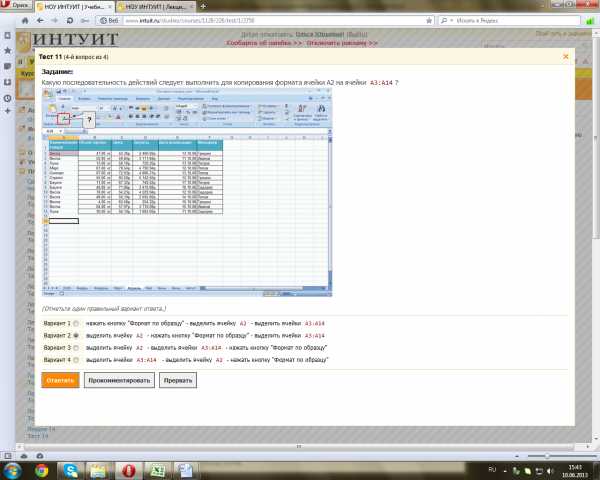Select radio button for Вариант 4

coord(76,360)
